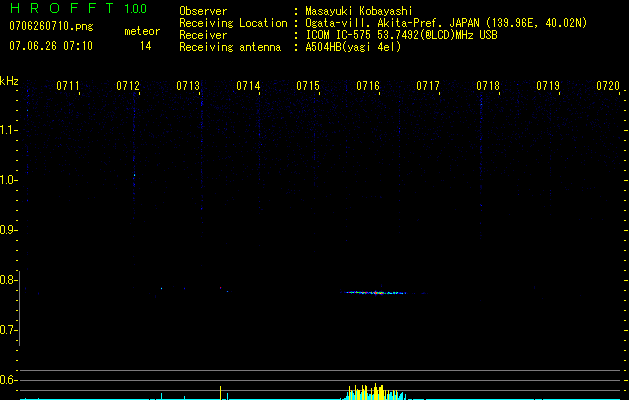
Task: Click the 0719 time marker
Action: (548, 86)
